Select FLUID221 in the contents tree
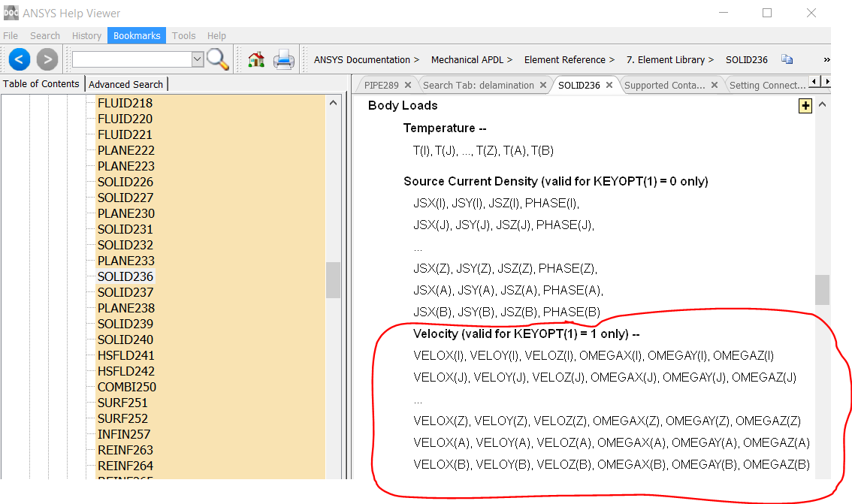 click(125, 134)
